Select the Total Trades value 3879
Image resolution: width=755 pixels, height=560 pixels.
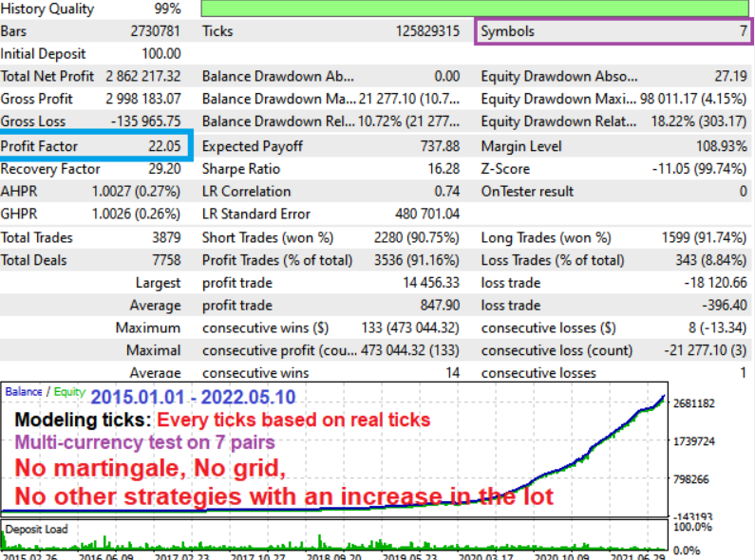pos(165,237)
